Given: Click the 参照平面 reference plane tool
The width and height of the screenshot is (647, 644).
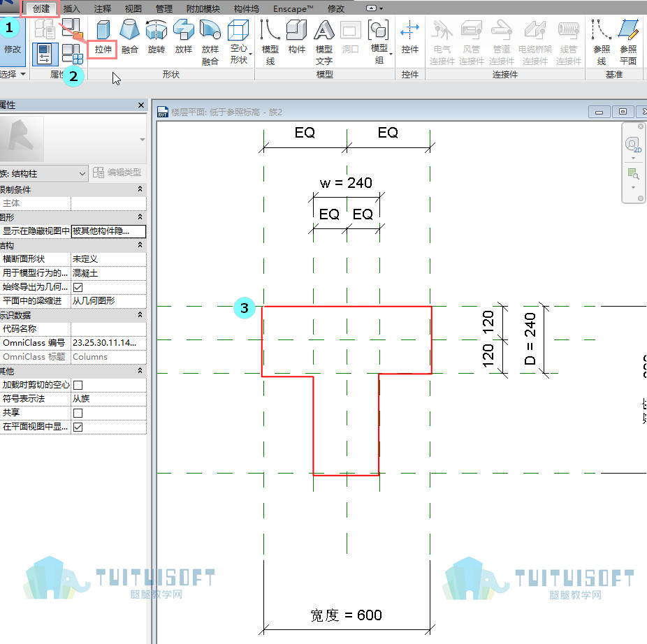Looking at the screenshot, I should coord(628,42).
